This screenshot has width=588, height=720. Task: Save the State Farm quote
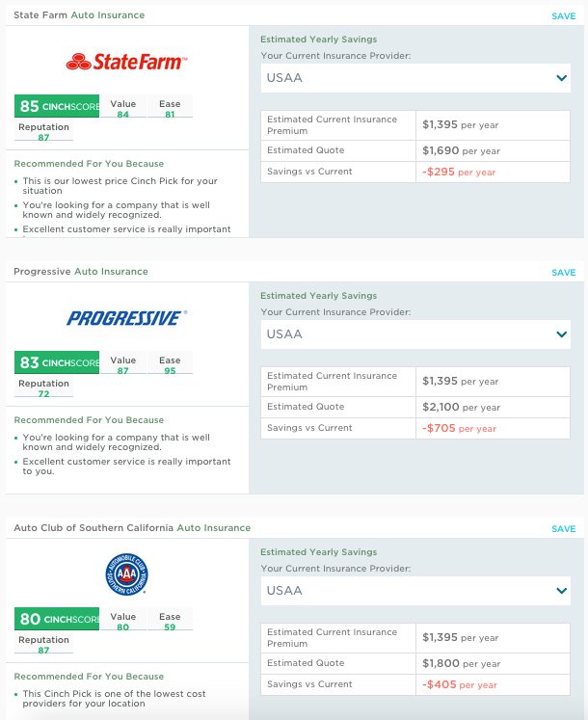click(x=564, y=16)
